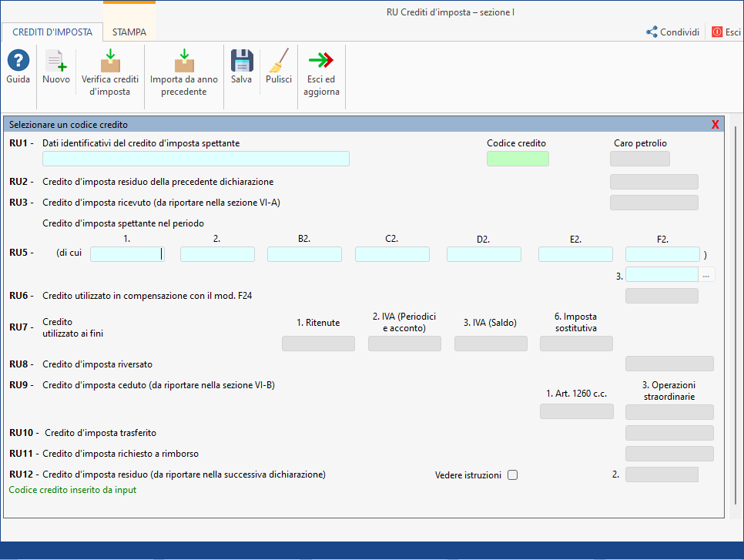Click the Caro petrolio field

pyautogui.click(x=639, y=159)
